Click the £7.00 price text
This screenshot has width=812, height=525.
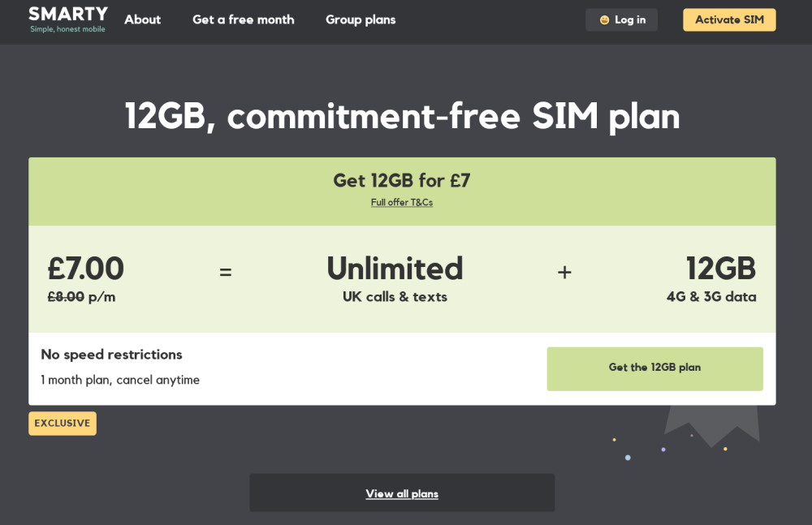coord(85,269)
